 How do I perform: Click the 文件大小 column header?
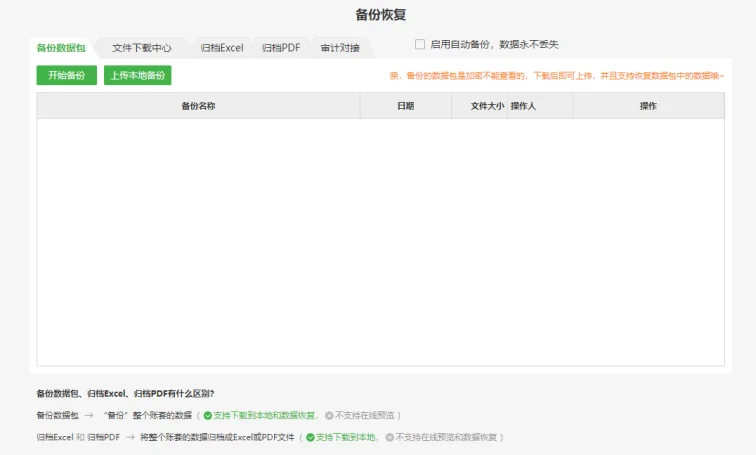(479, 106)
